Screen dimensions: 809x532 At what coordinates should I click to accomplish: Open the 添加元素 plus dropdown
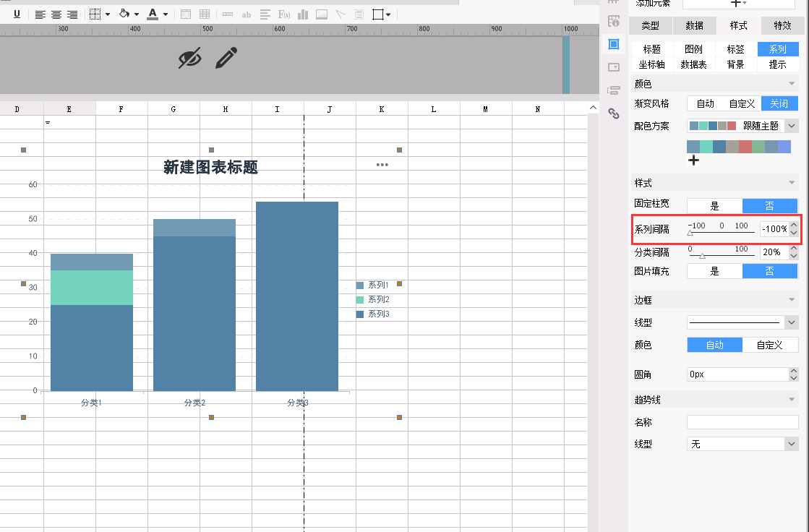point(738,3)
